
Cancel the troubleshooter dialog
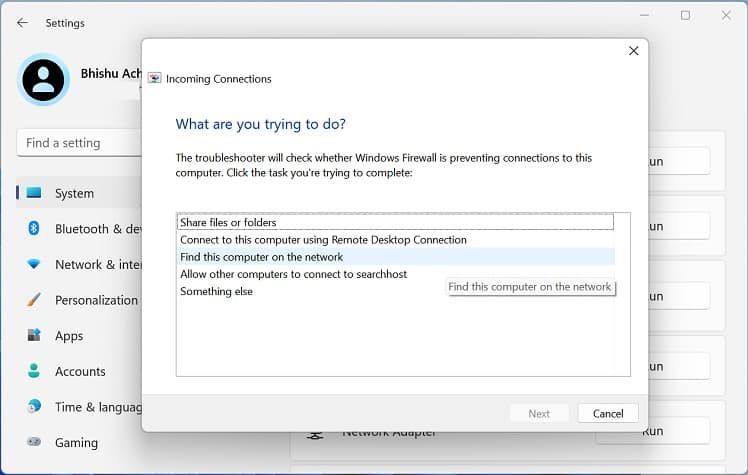point(608,413)
